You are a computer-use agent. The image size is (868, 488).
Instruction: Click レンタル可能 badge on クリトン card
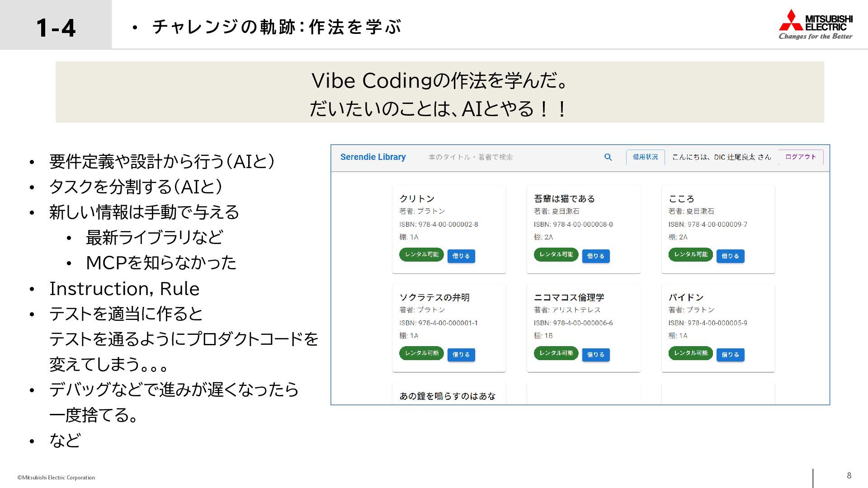(x=421, y=254)
